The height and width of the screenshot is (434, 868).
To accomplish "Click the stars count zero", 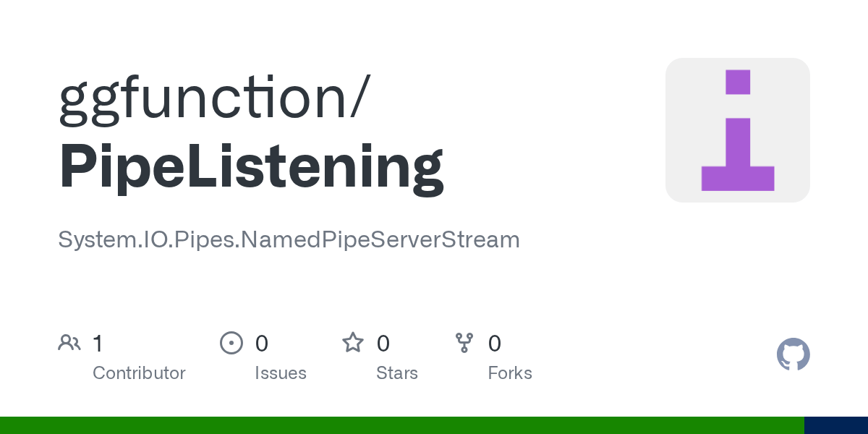I will (383, 343).
